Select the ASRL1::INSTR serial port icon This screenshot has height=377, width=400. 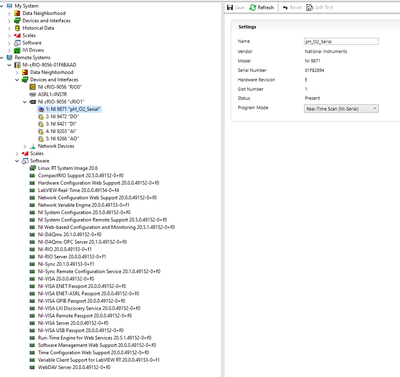click(x=32, y=95)
